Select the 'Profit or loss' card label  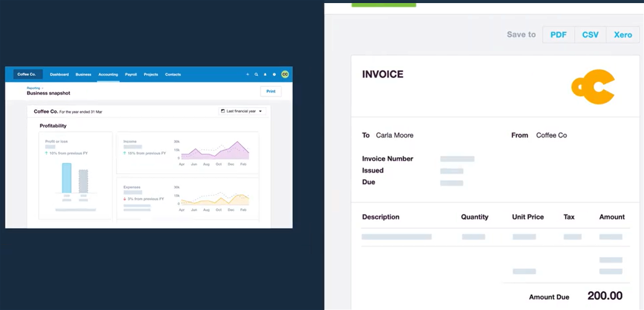click(x=57, y=142)
